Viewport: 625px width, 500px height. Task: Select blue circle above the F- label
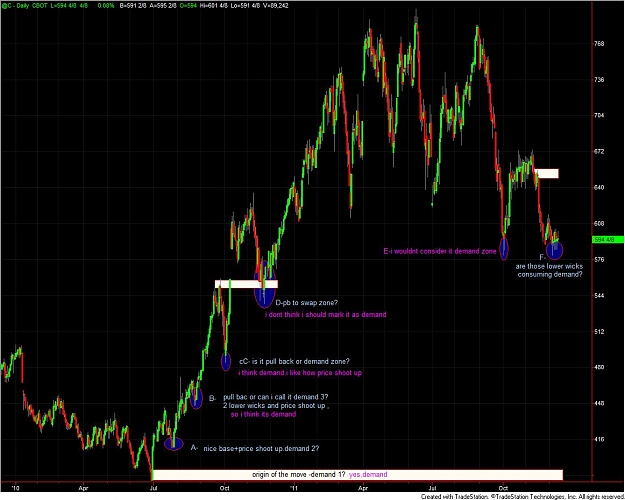coord(554,250)
